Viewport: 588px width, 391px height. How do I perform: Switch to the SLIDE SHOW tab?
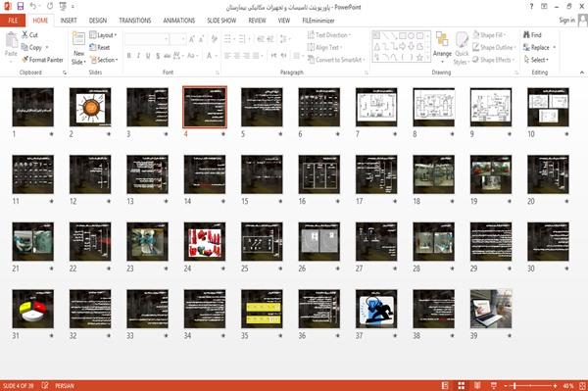pyautogui.click(x=221, y=21)
